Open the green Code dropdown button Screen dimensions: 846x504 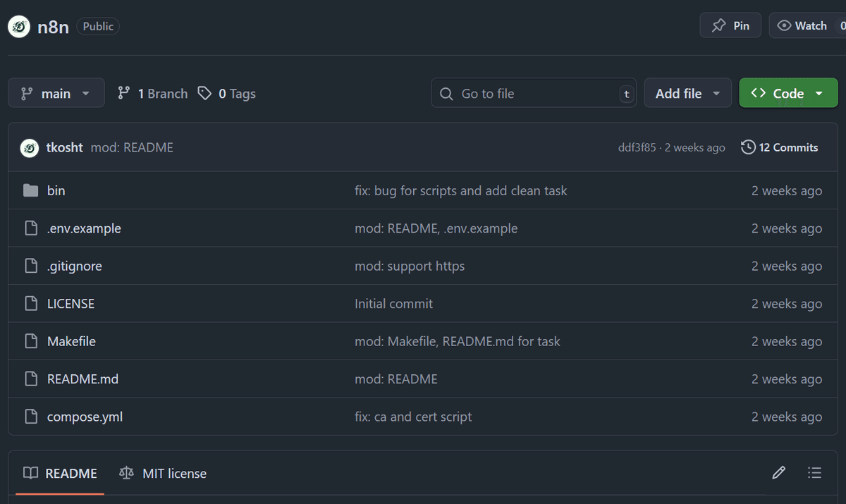click(x=788, y=93)
